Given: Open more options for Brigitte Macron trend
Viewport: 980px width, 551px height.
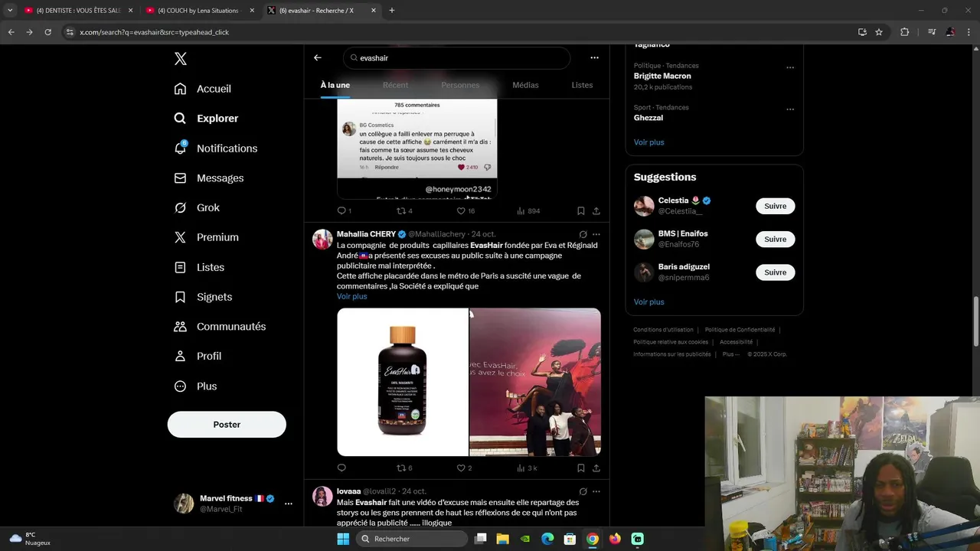Looking at the screenshot, I should tap(790, 67).
